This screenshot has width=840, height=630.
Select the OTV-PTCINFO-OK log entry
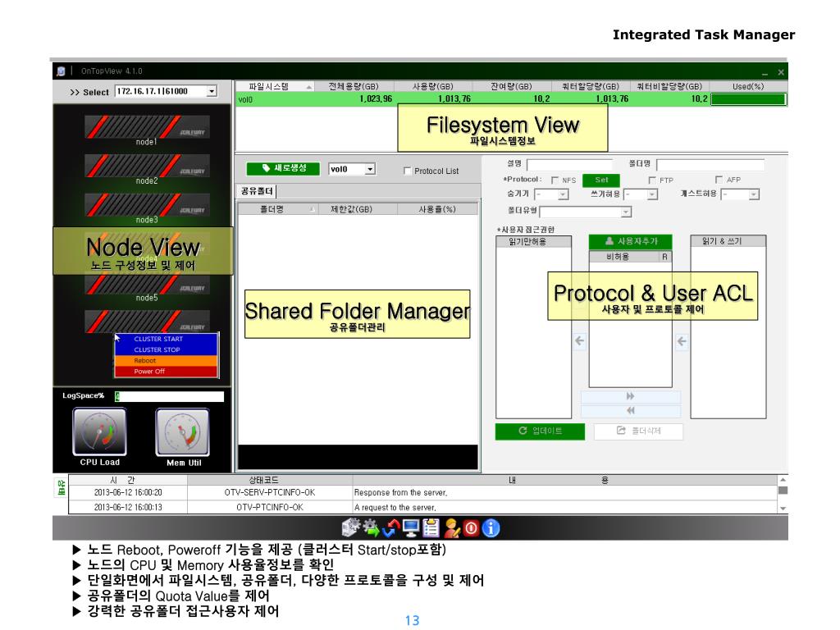click(423, 507)
